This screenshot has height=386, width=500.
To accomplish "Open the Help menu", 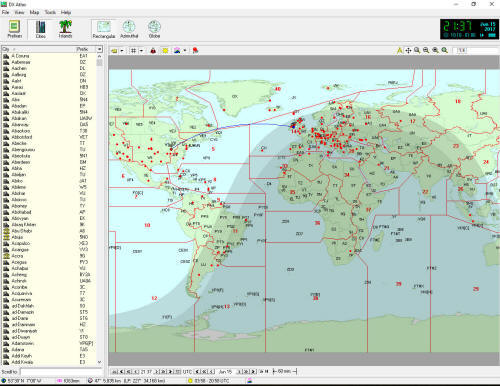I will point(66,12).
